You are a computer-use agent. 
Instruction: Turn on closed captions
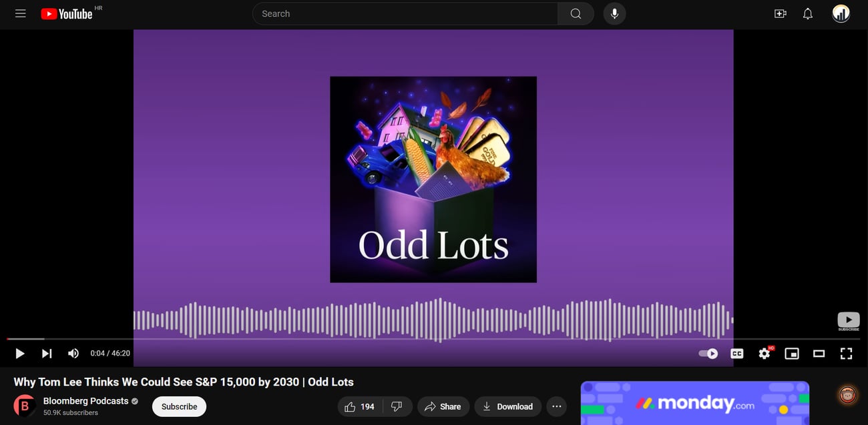(x=737, y=354)
